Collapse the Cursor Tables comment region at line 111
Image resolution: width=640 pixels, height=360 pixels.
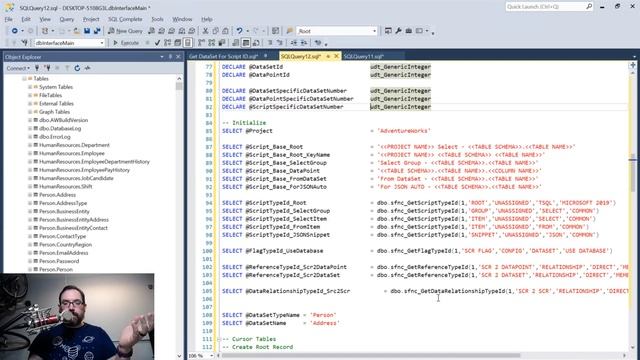pyautogui.click(x=218, y=339)
